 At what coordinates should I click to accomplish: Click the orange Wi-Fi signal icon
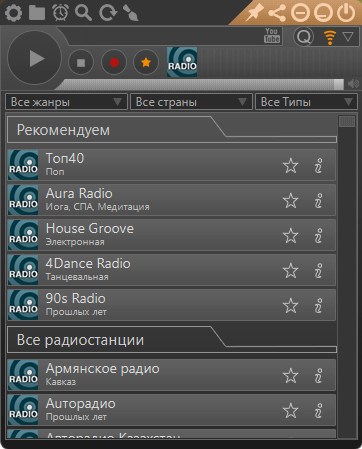click(330, 37)
